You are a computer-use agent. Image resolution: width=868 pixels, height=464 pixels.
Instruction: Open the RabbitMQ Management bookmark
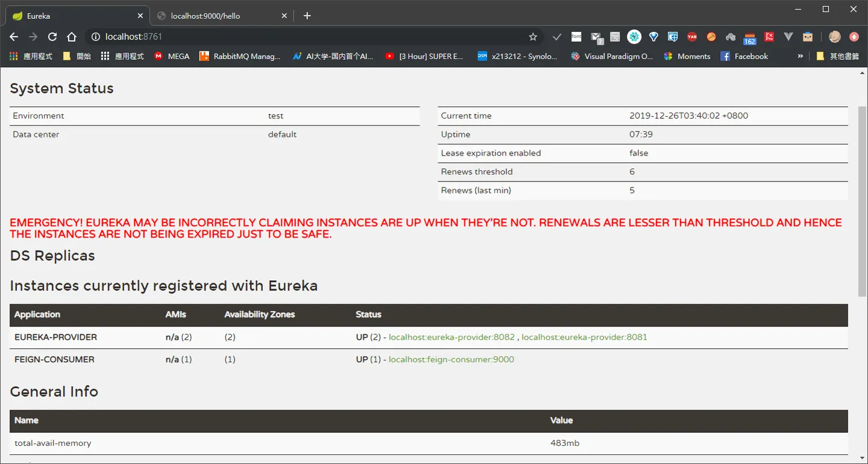pos(240,56)
